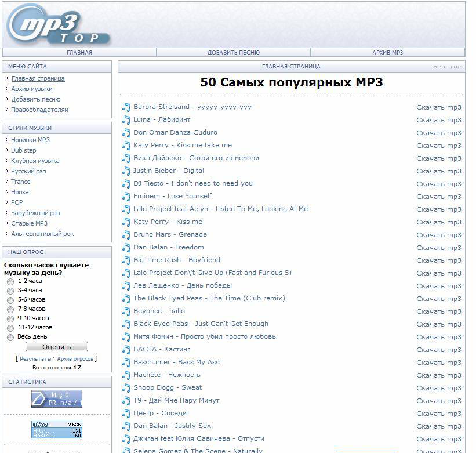The image size is (476, 453).
Task: Go to Главная страница in site menu
Action: point(38,78)
